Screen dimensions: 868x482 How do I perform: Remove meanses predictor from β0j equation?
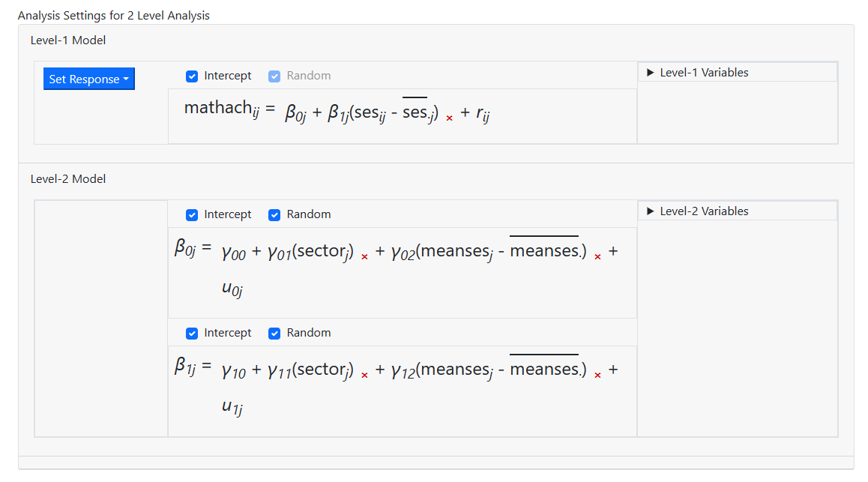coord(597,257)
